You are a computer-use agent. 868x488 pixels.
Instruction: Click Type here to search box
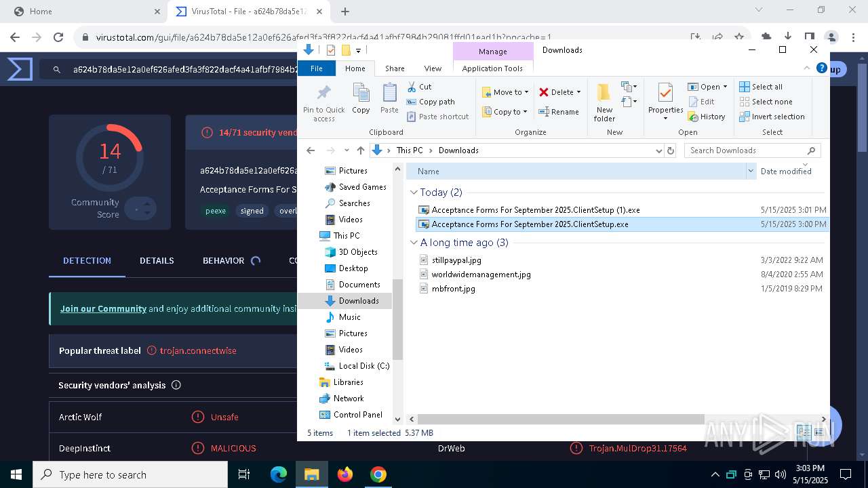click(x=130, y=474)
